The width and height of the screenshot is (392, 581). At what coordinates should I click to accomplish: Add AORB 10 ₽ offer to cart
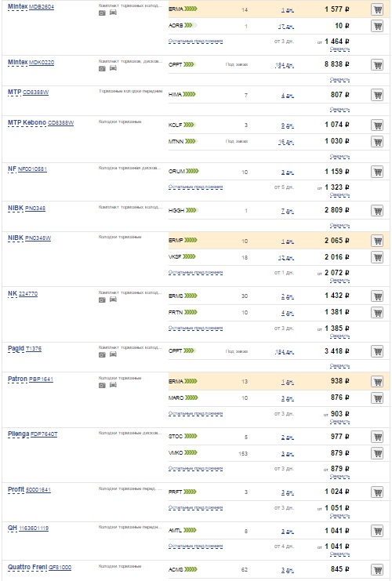[x=377, y=26]
